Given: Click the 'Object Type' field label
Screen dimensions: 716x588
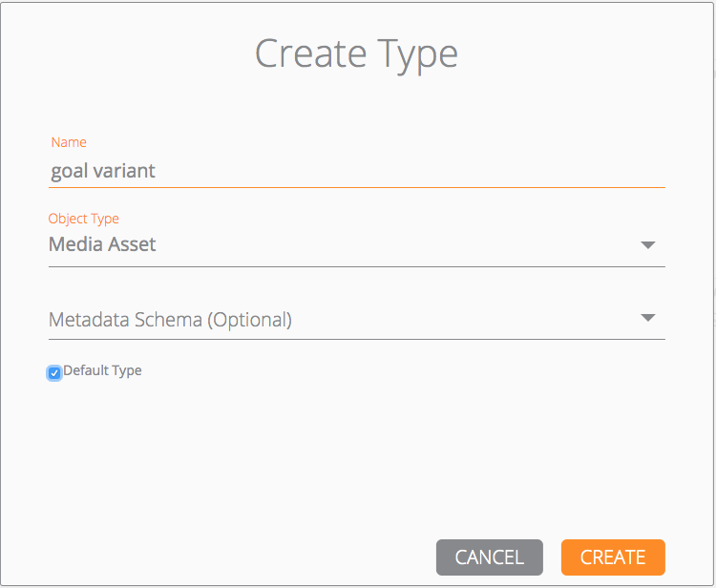Looking at the screenshot, I should pyautogui.click(x=84, y=219).
